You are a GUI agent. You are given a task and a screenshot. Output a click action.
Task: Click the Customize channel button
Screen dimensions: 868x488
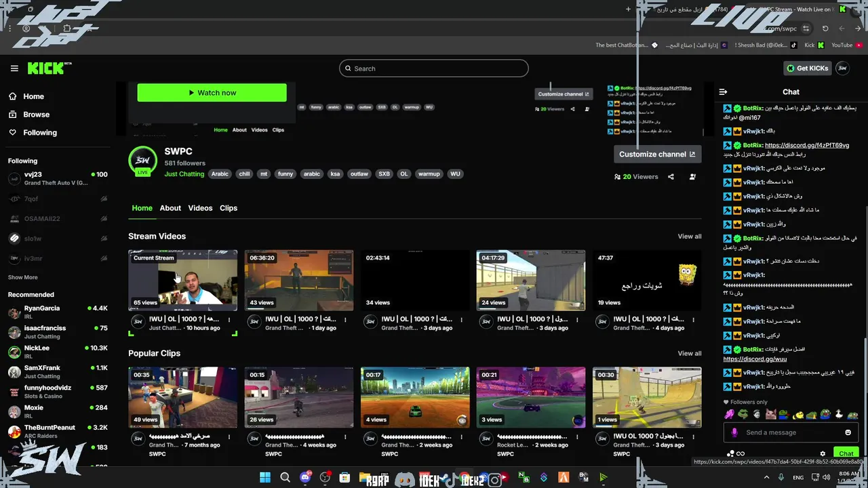tap(657, 154)
